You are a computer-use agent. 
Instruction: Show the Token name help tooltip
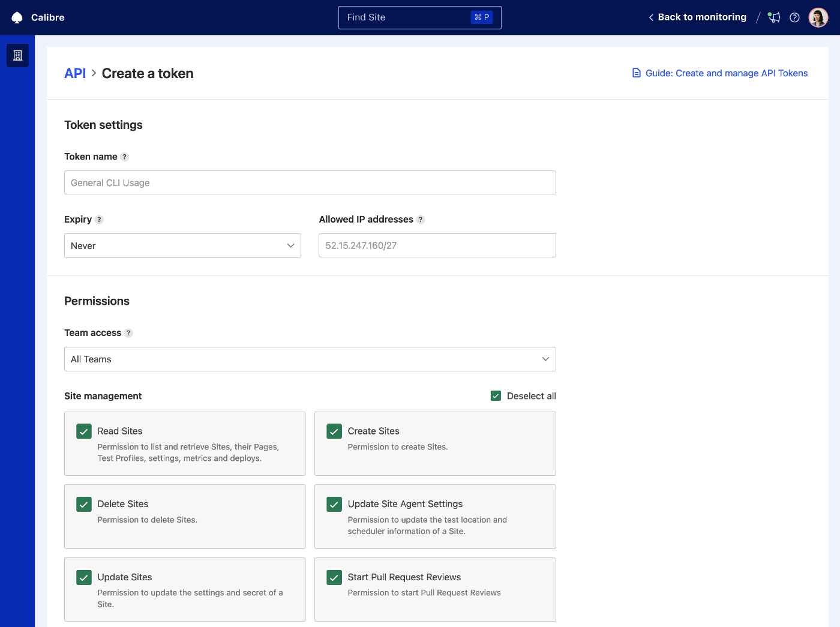tap(125, 157)
